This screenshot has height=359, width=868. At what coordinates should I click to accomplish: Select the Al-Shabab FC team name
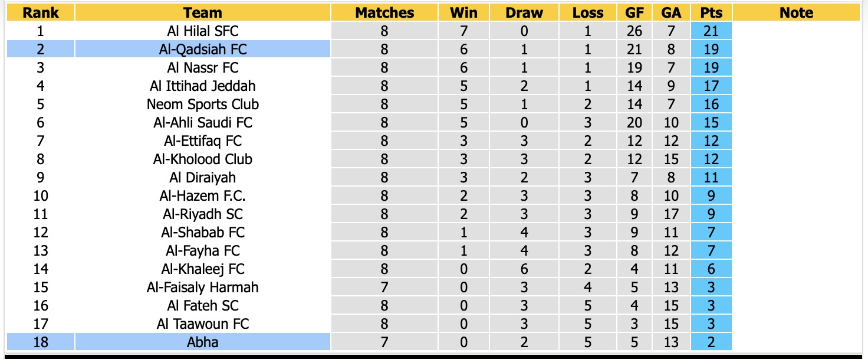203,232
